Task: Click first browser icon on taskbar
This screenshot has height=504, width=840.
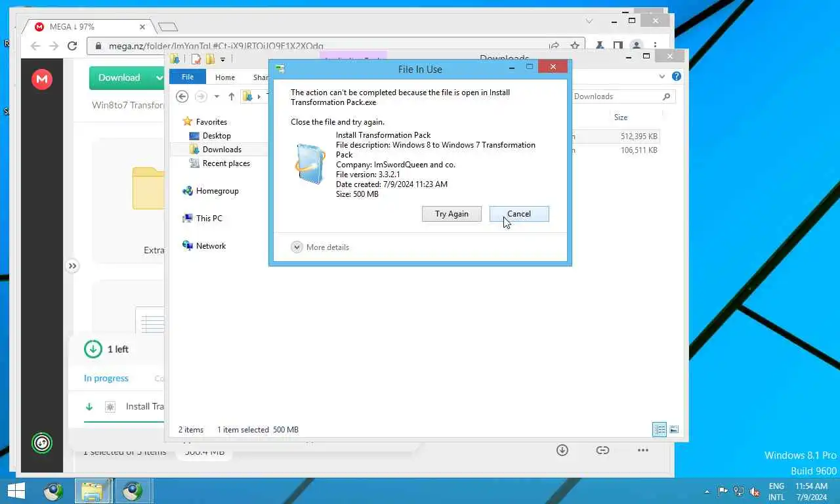Action: tap(53, 491)
